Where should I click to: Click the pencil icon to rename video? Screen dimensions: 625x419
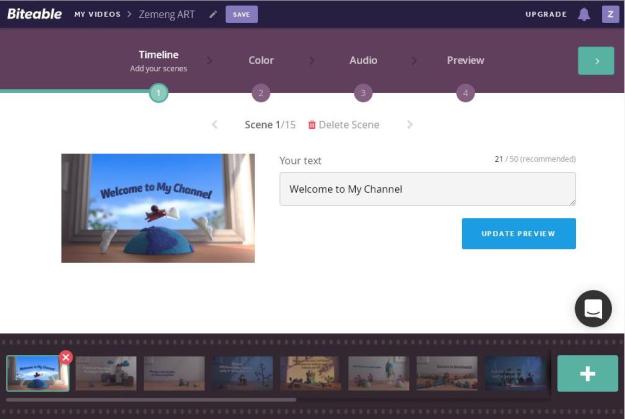[213, 14]
